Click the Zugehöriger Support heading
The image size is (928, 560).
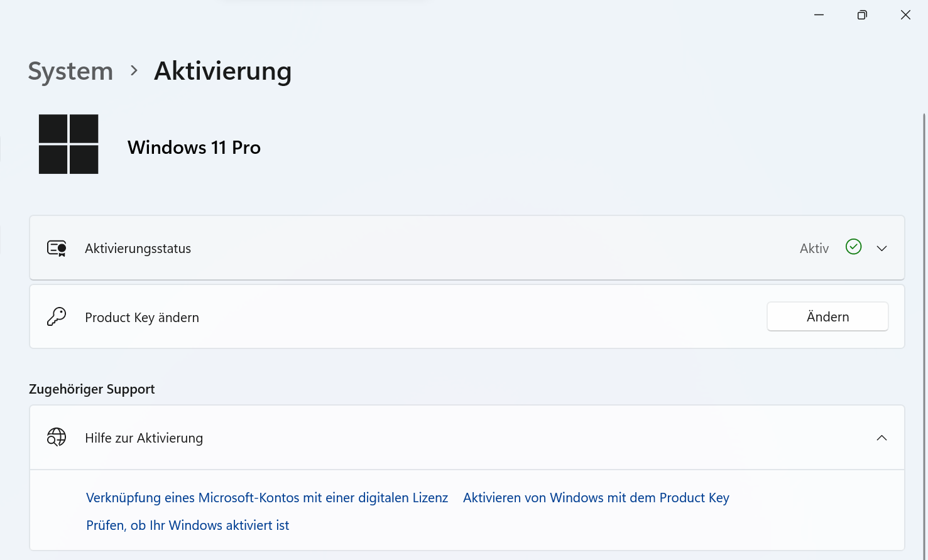[92, 389]
